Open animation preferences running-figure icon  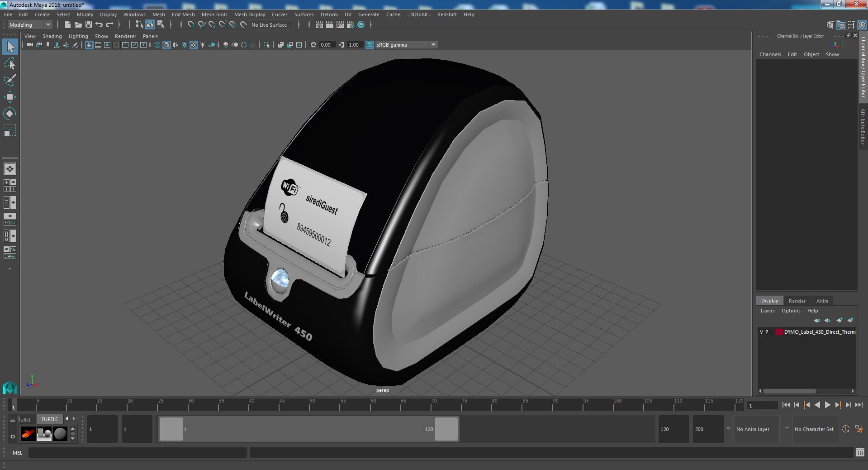click(x=859, y=429)
